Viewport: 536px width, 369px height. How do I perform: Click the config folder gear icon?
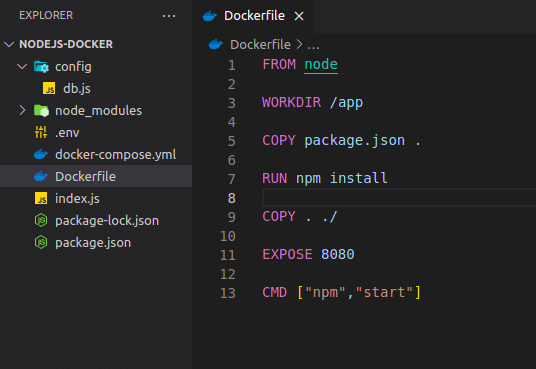41,67
